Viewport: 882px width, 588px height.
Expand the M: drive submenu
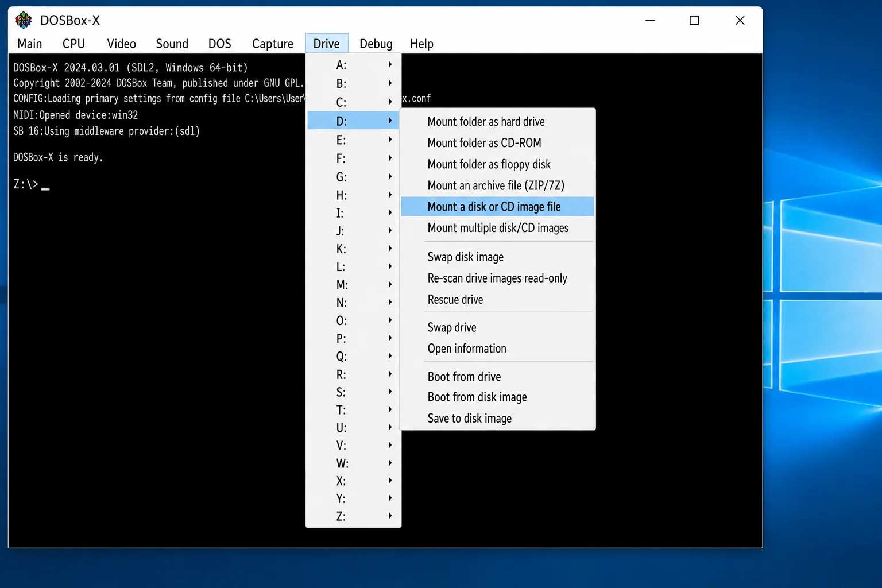pyautogui.click(x=353, y=284)
